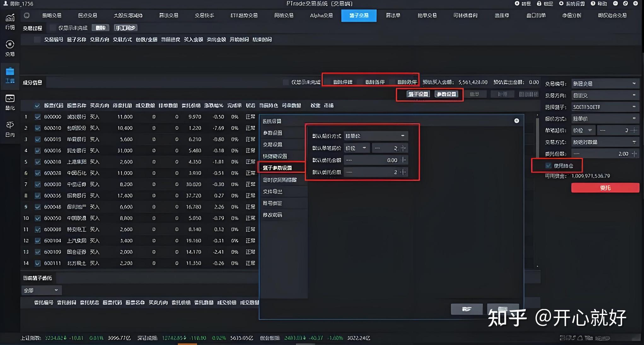Toggle the select-all checkbox in stock table header
This screenshot has height=345, width=644.
(37, 105)
